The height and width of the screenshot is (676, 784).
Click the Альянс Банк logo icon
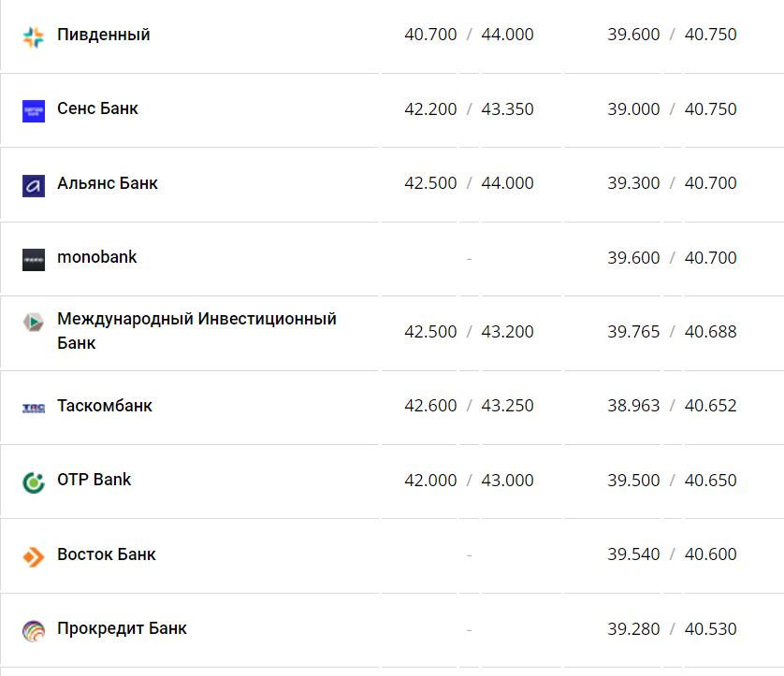(x=34, y=185)
